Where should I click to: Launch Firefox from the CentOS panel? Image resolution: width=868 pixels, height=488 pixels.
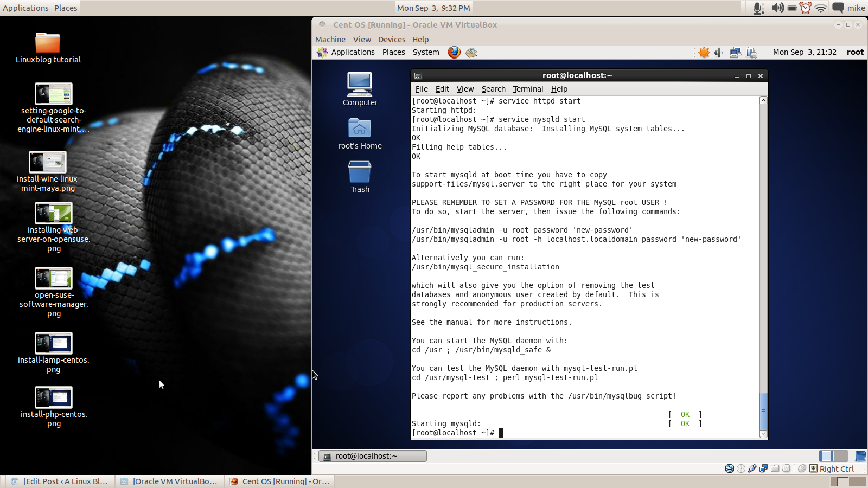pyautogui.click(x=454, y=52)
